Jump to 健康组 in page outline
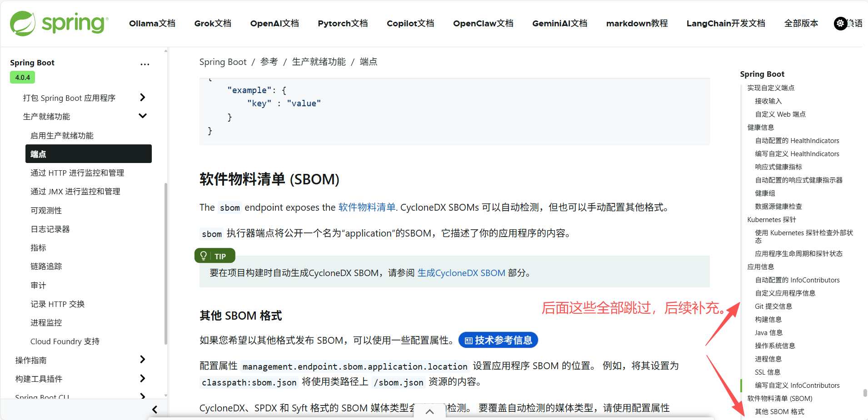Viewport: 868px width, 420px height. [765, 193]
